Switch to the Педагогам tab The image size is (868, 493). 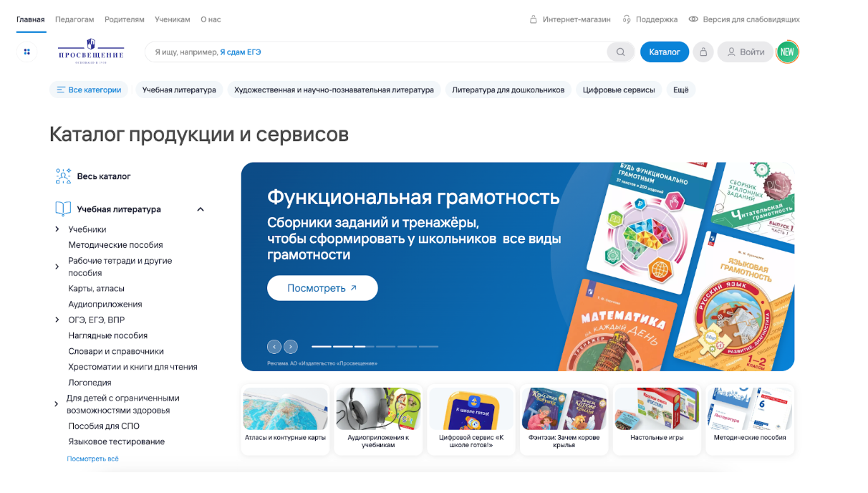pyautogui.click(x=74, y=19)
